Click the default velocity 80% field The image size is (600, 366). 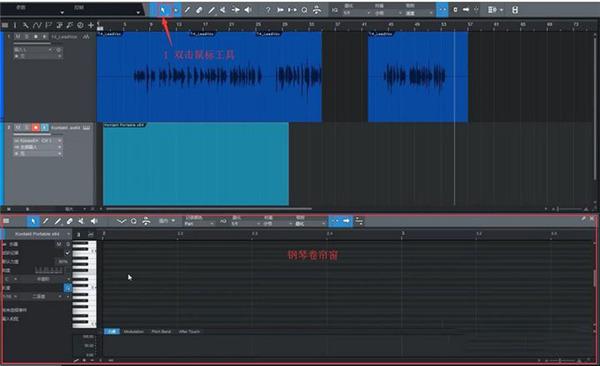click(62, 262)
